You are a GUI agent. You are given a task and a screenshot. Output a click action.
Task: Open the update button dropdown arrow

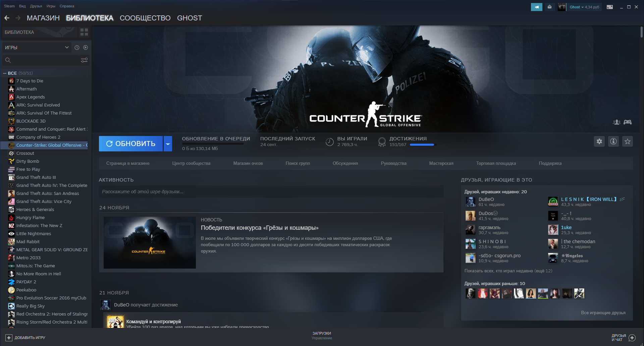pos(168,144)
